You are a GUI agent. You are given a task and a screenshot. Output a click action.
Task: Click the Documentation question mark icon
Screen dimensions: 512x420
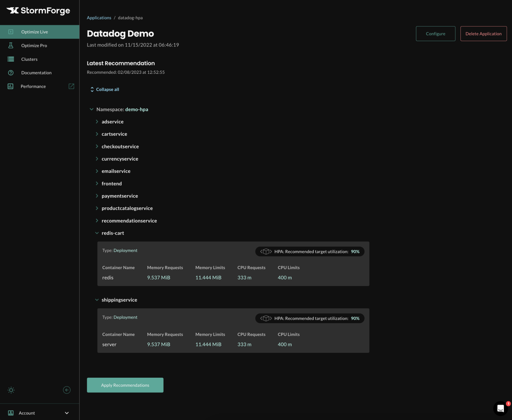(x=11, y=73)
